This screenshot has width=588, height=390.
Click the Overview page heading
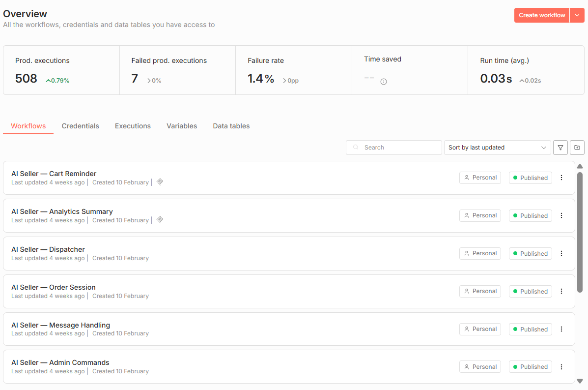[x=25, y=14]
